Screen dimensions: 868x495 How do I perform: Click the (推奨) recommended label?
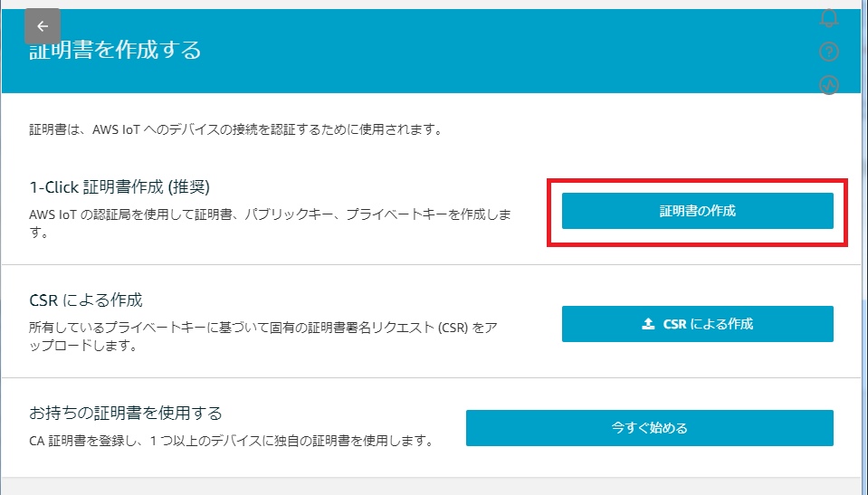186,187
